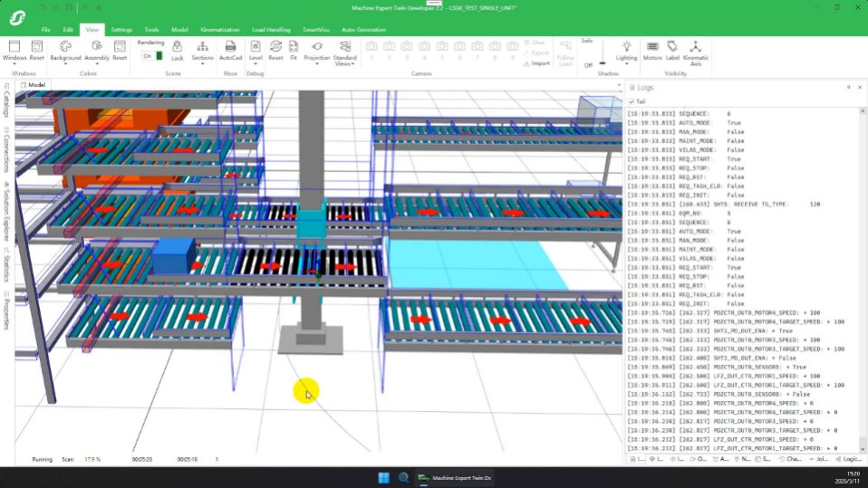
Task: Switch to the Load Handling tab
Action: click(x=271, y=30)
